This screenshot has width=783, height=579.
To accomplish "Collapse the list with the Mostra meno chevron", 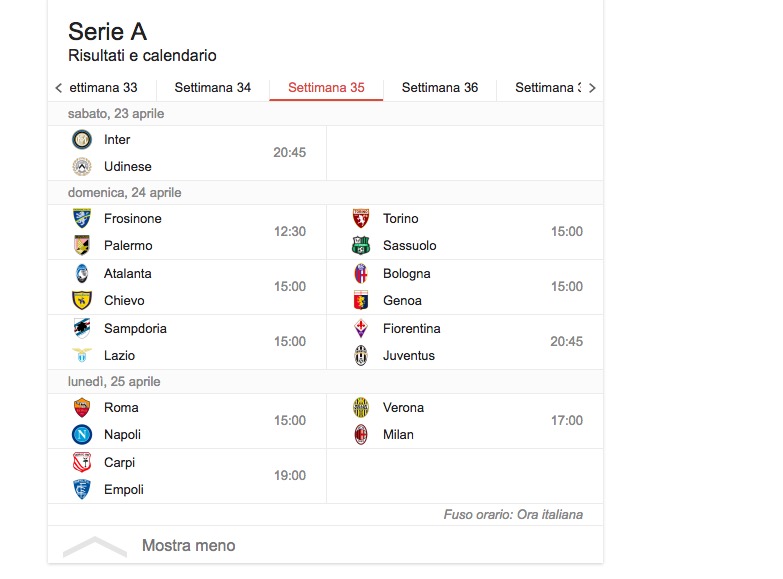I will pyautogui.click(x=95, y=546).
